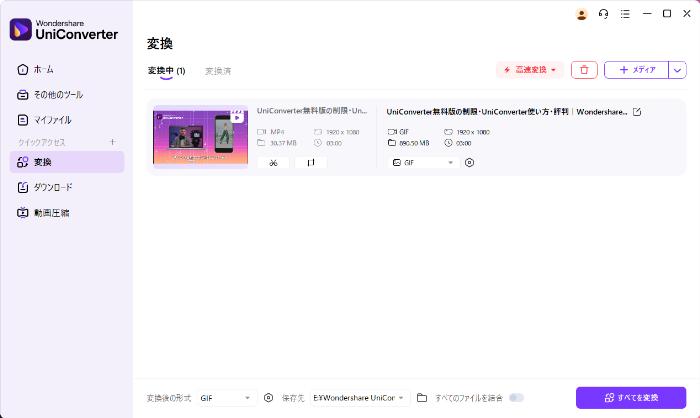Open the 保存先 path dropdown
The width and height of the screenshot is (700, 418).
[359, 398]
